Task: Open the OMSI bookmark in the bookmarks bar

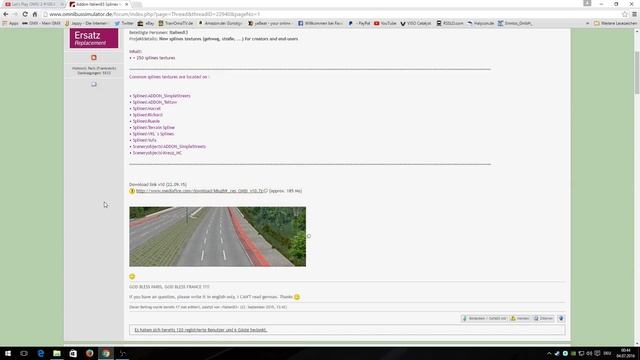Action: [41, 23]
